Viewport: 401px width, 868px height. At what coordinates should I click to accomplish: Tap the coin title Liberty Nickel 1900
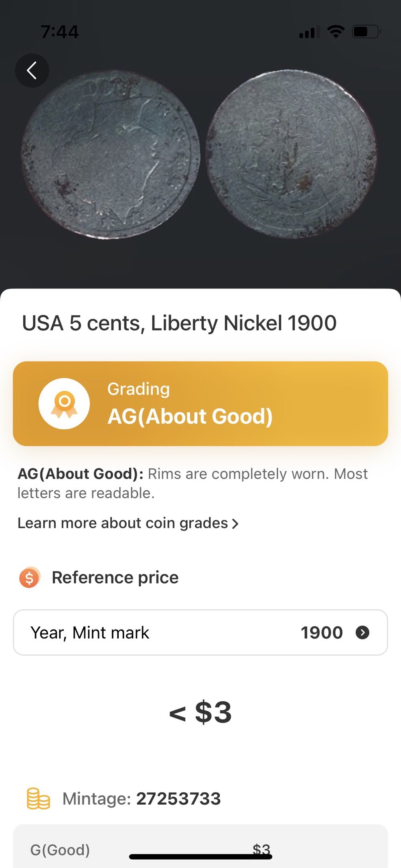click(179, 323)
